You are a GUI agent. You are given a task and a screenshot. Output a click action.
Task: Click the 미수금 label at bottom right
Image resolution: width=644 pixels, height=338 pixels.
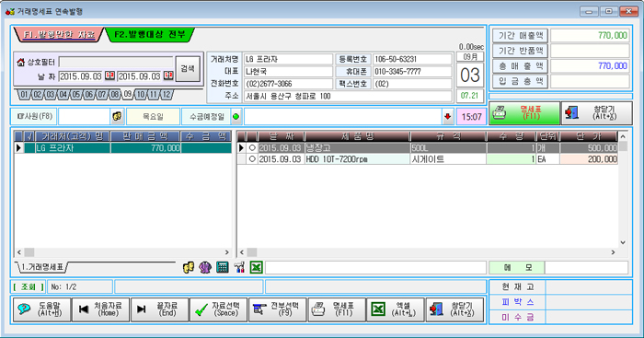tap(517, 317)
